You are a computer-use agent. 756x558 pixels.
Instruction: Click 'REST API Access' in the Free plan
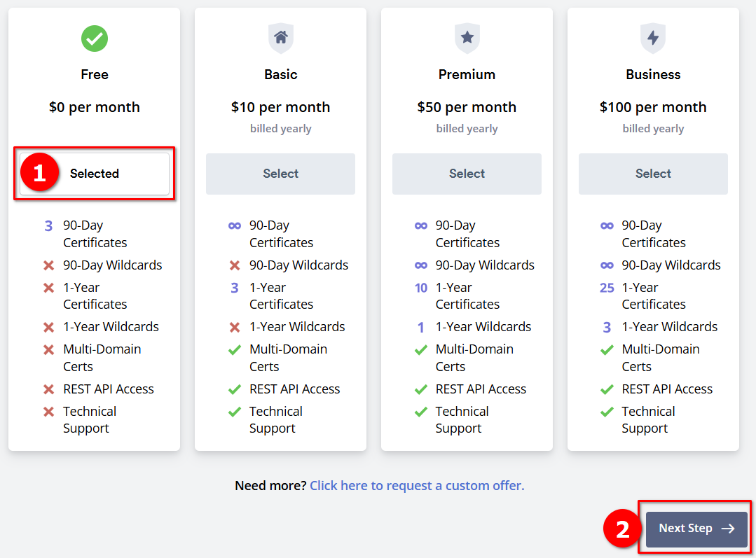109,389
